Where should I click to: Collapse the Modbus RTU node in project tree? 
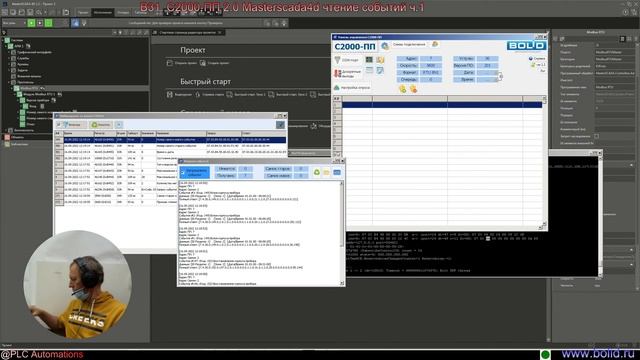pyautogui.click(x=13, y=88)
